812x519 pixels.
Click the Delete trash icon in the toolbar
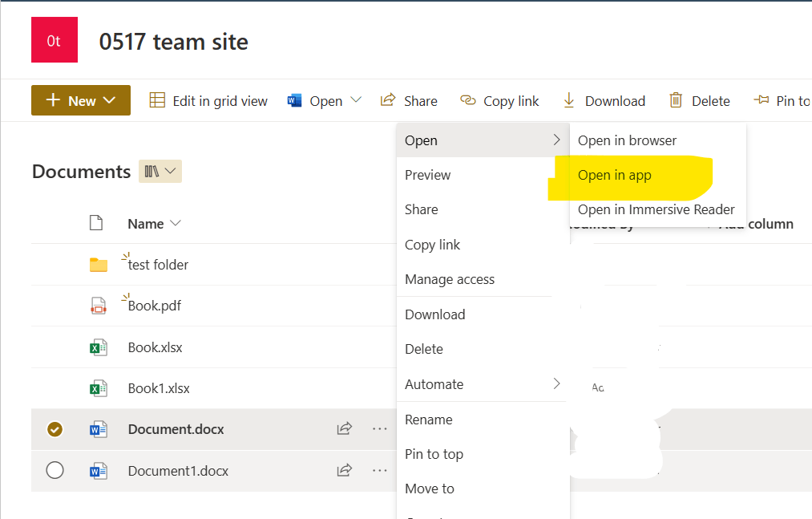[676, 100]
